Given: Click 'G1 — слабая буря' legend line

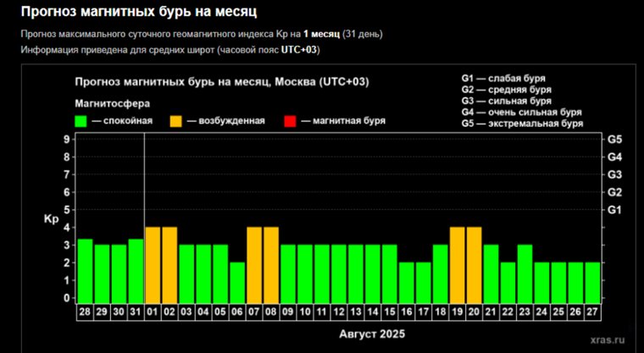Looking at the screenshot, I should 503,79.
